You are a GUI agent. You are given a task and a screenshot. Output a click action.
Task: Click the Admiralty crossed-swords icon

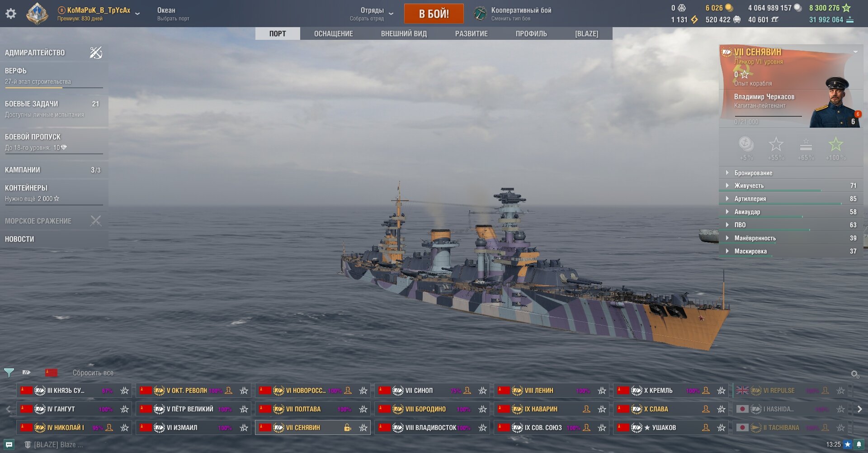[96, 52]
